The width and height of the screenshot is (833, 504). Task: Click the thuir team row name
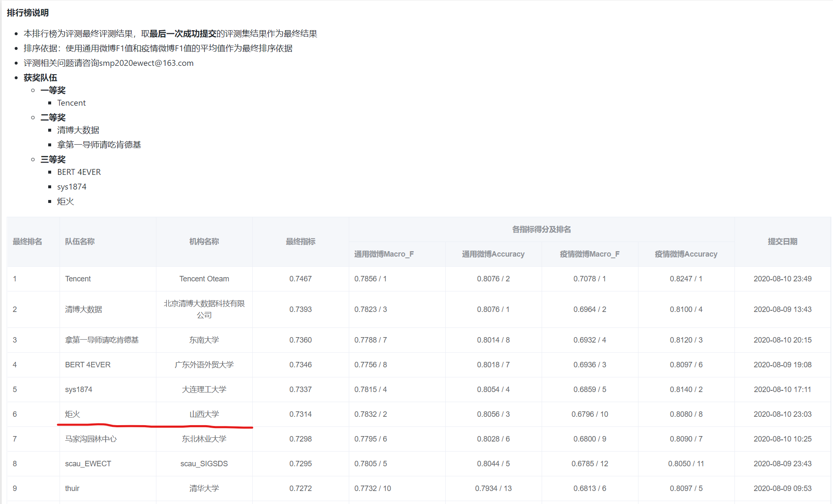point(72,488)
